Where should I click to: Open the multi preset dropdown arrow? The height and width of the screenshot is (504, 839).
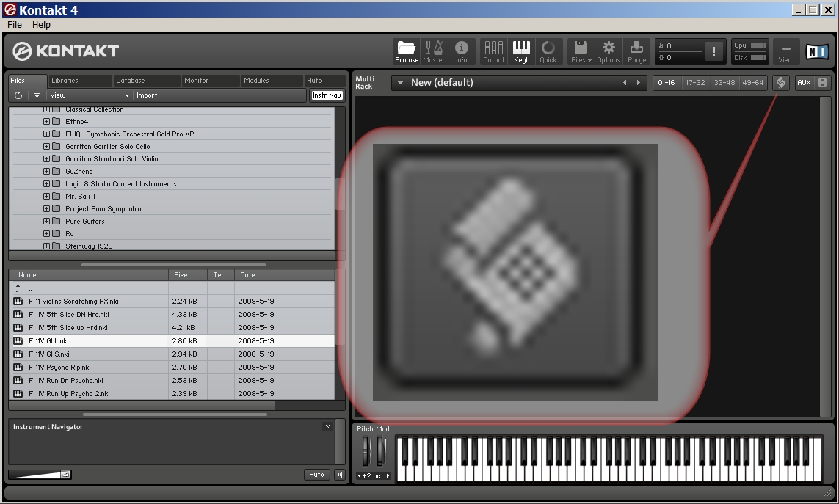coord(400,82)
